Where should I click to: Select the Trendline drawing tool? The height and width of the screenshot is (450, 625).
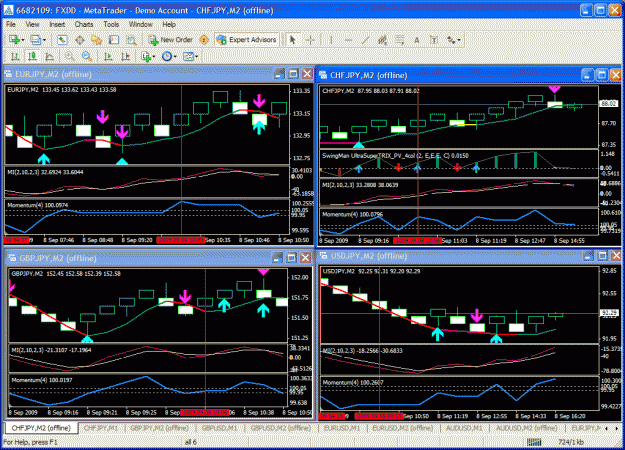point(366,39)
